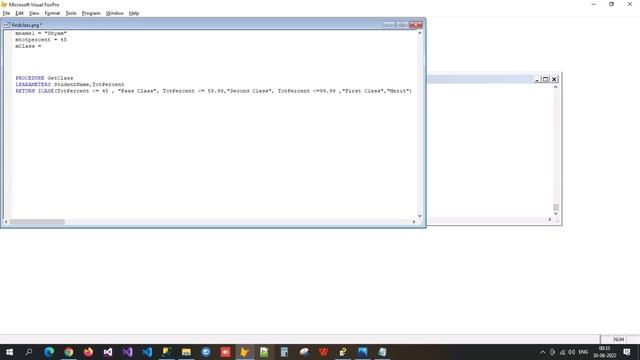Open the Edit menu
The image size is (640, 360).
point(19,13)
